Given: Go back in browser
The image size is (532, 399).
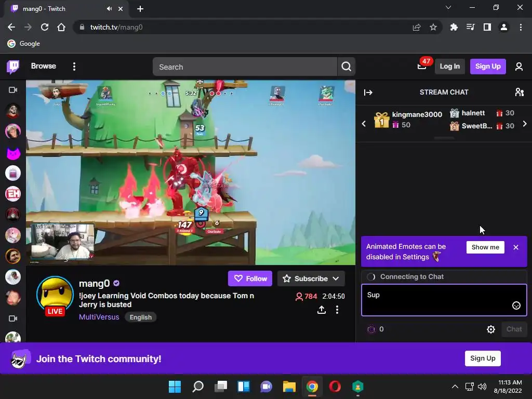Looking at the screenshot, I should (11, 27).
